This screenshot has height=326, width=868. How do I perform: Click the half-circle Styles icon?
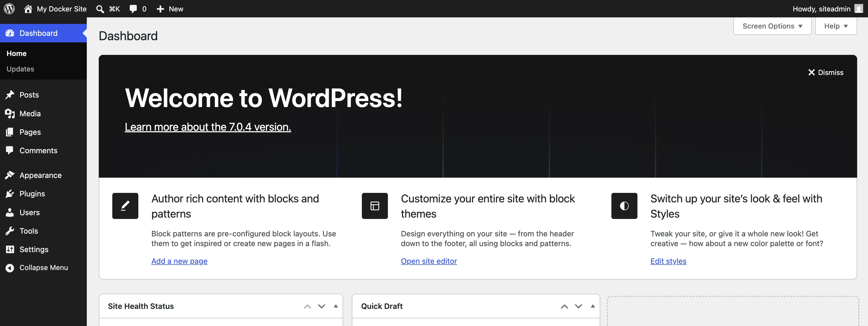(x=624, y=206)
